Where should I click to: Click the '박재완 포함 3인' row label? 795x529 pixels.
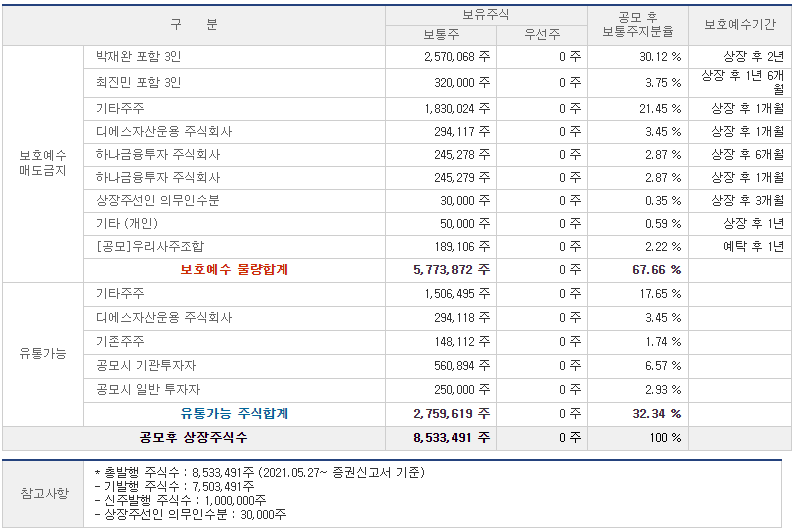[138, 57]
